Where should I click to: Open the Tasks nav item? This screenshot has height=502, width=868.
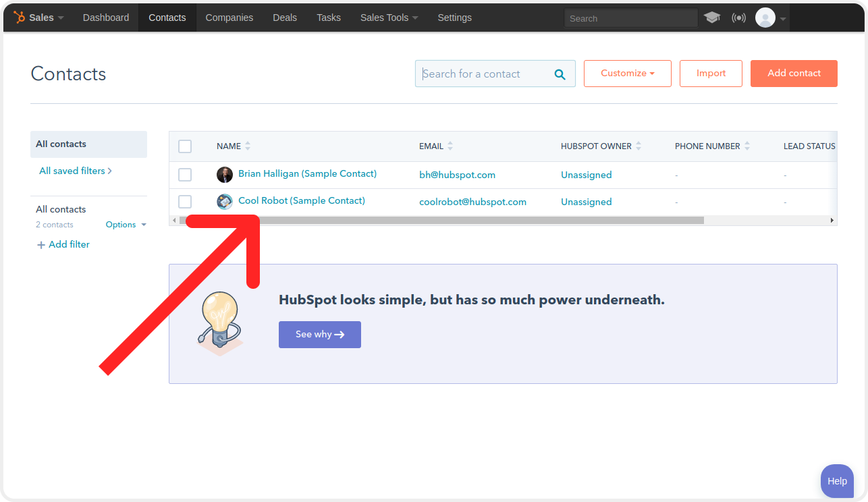[329, 18]
